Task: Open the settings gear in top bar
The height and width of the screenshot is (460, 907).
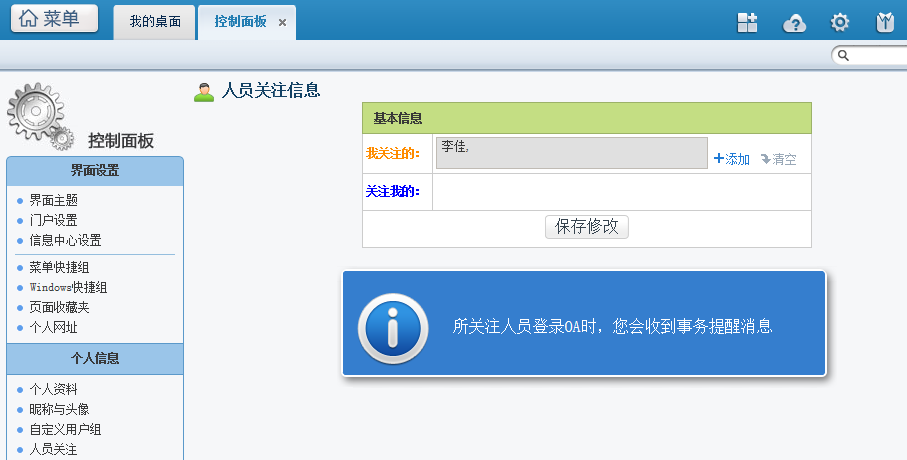Action: [x=840, y=23]
